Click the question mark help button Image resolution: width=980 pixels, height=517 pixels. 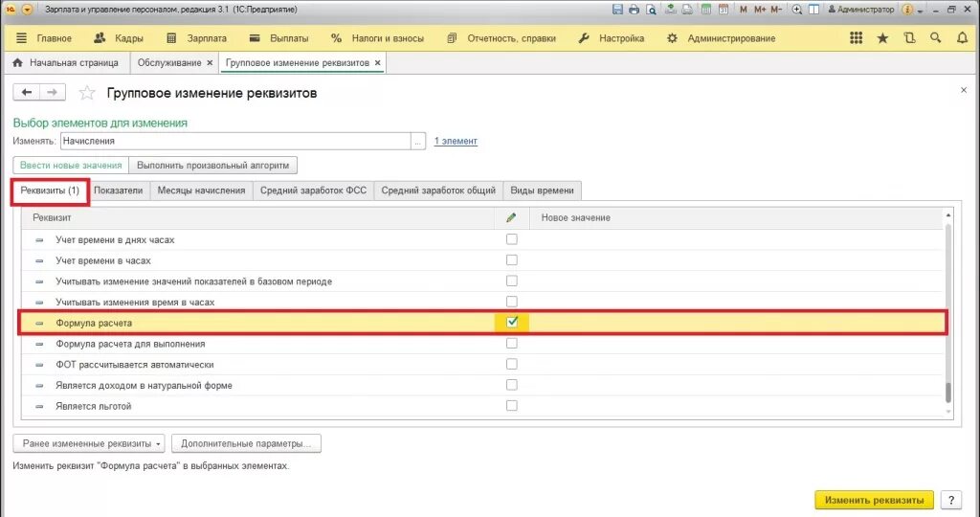pyautogui.click(x=950, y=500)
